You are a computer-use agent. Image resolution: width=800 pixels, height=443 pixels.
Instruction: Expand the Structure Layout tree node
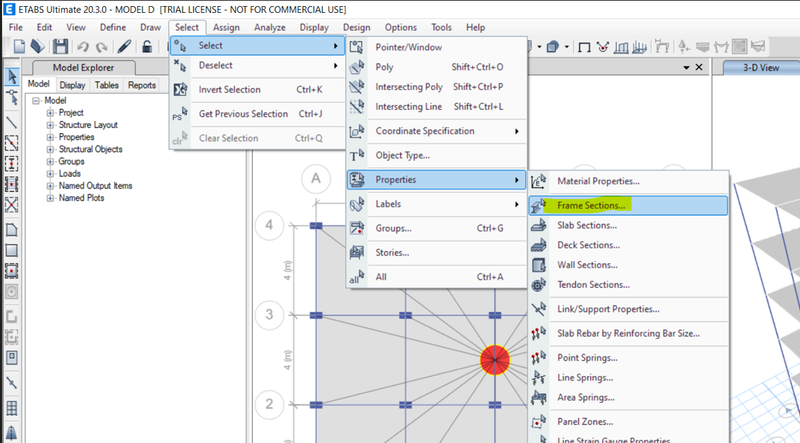coord(50,125)
